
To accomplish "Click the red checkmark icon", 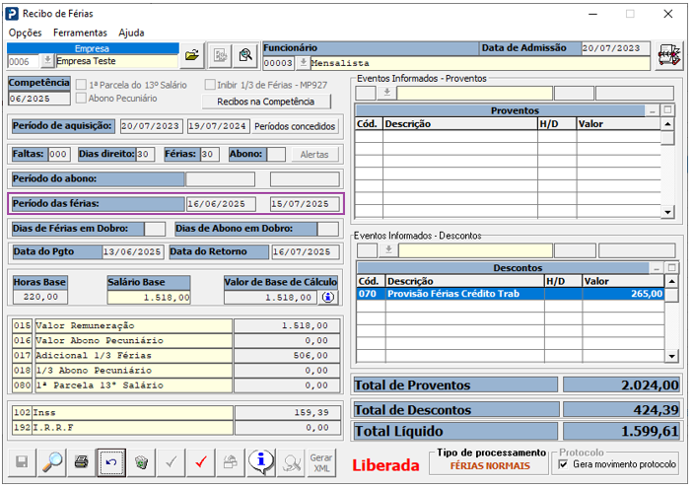I will (x=201, y=462).
